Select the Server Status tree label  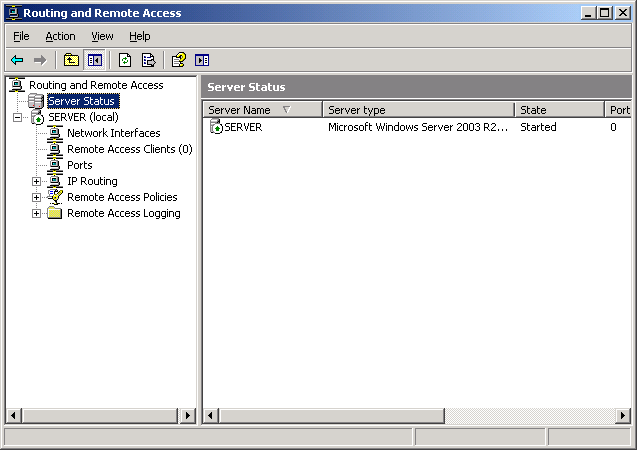coord(83,101)
